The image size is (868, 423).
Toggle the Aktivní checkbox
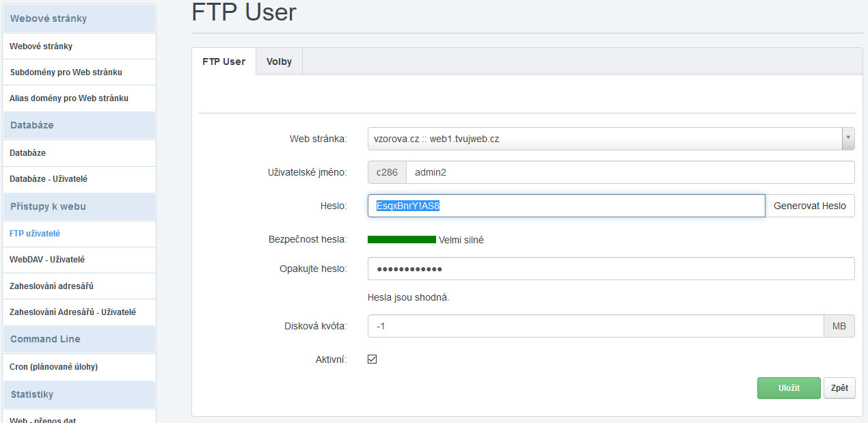tap(372, 359)
